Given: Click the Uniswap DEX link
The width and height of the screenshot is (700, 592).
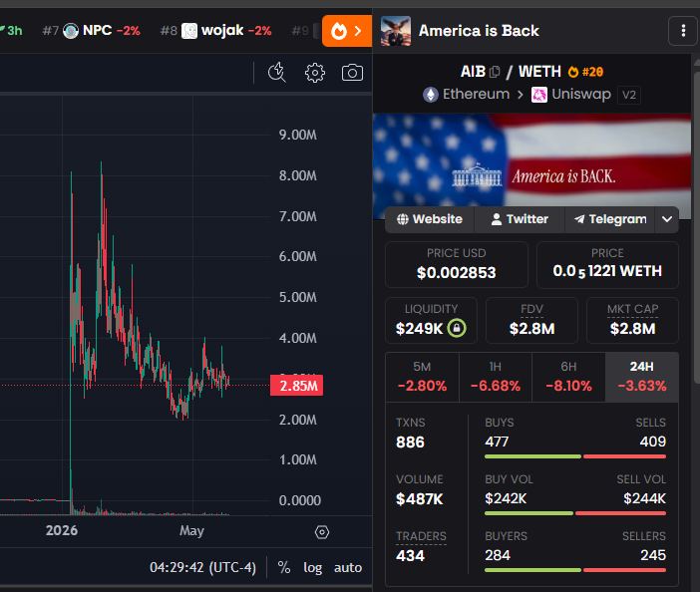Looking at the screenshot, I should click(x=571, y=94).
